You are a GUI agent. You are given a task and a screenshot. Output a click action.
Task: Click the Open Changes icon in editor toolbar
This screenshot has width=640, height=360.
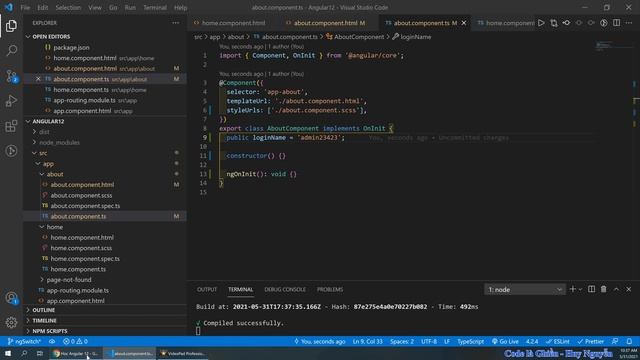[554, 23]
